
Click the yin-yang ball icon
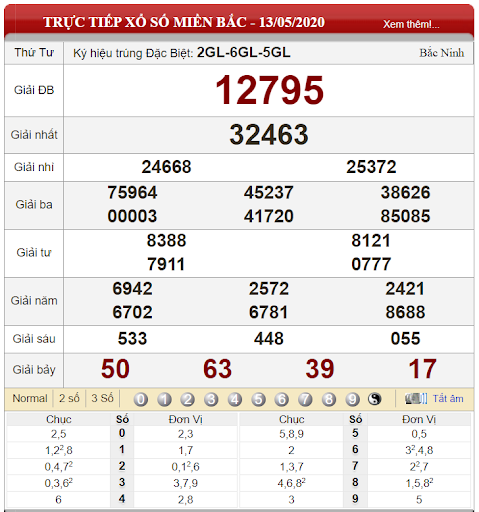(375, 399)
